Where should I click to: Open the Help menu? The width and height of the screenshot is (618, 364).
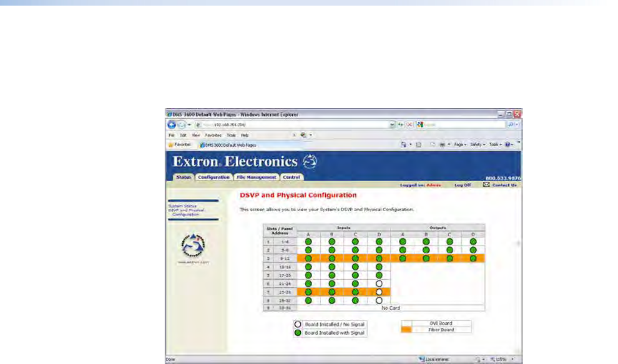pos(244,136)
